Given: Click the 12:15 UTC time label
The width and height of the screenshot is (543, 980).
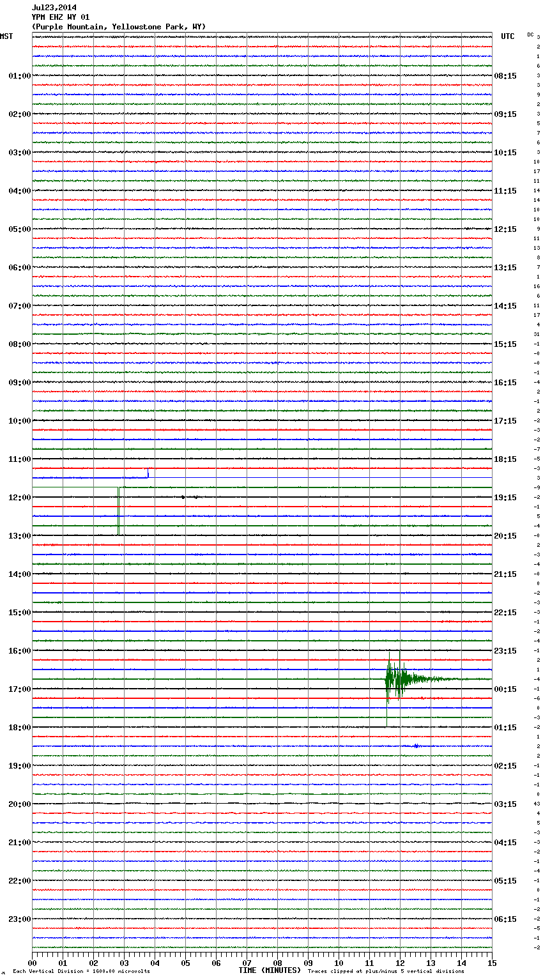Looking at the screenshot, I should tap(505, 229).
